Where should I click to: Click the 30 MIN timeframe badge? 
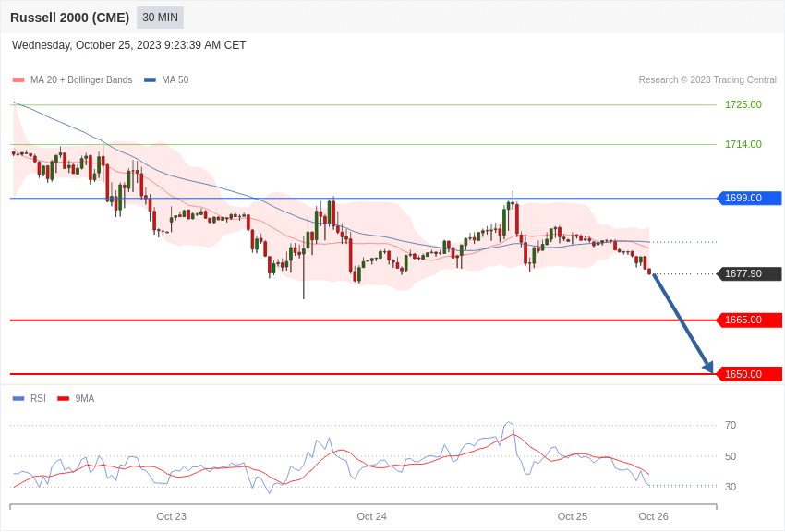[160, 18]
